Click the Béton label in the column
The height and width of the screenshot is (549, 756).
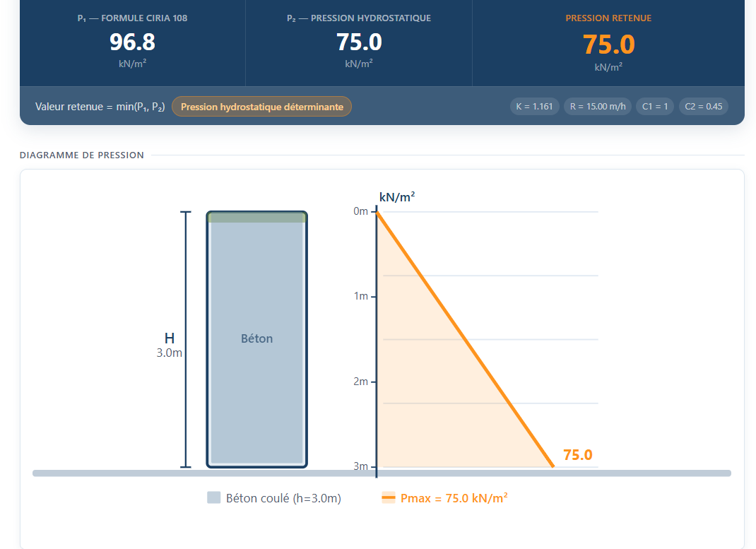click(x=257, y=338)
